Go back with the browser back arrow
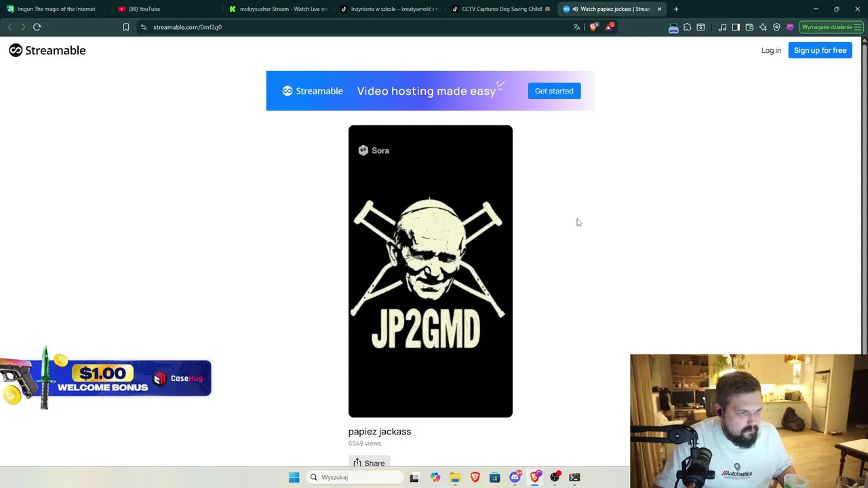This screenshot has height=488, width=868. [9, 27]
